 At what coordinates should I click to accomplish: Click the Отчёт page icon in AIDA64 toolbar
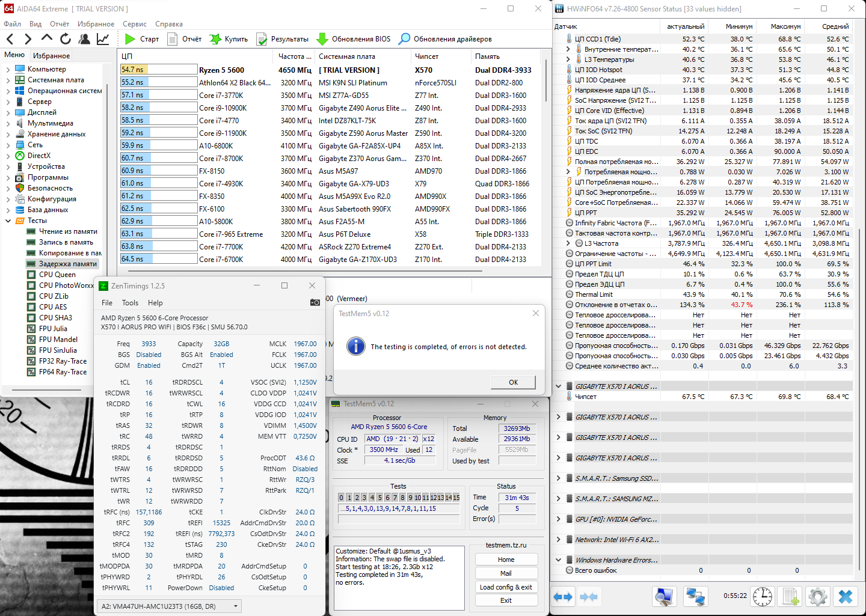173,39
